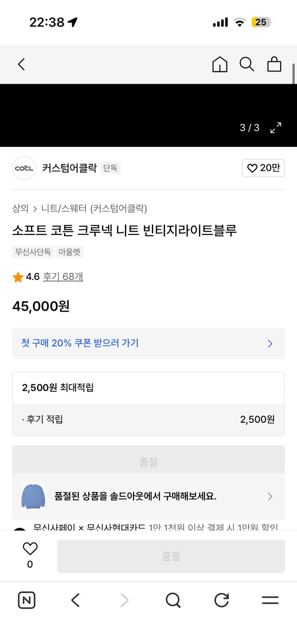
Task: Open the hamburger menu at bottom right
Action: coord(270,600)
